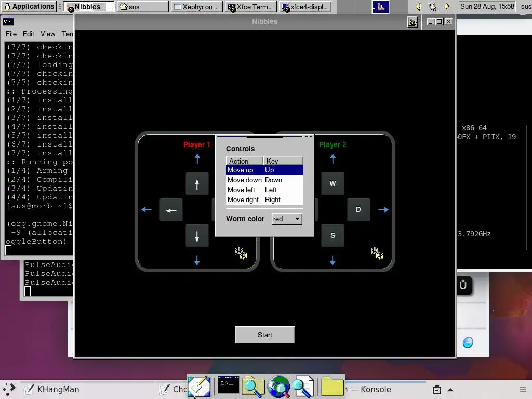Open Nibbles headerbar gear menu button
The image size is (532, 399).
click(413, 22)
